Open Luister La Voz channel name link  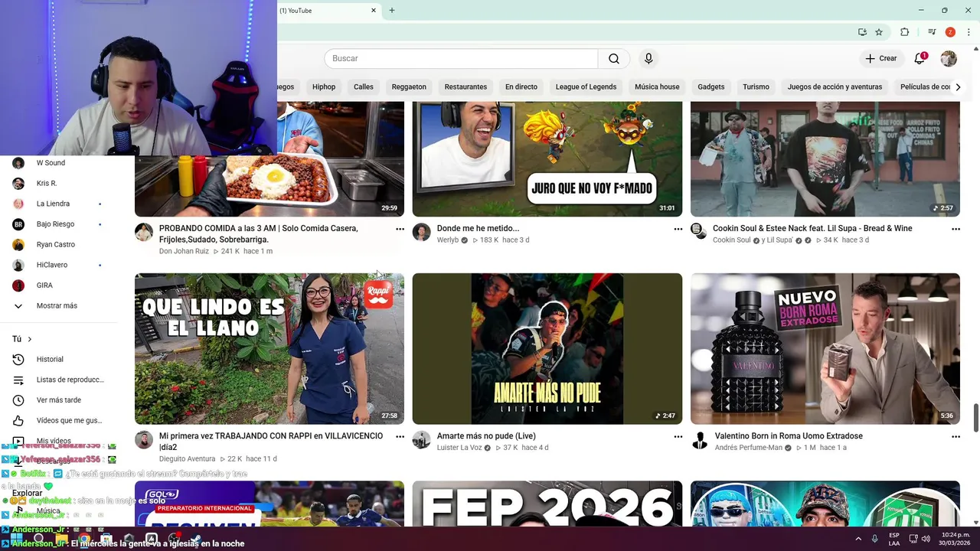tap(459, 447)
